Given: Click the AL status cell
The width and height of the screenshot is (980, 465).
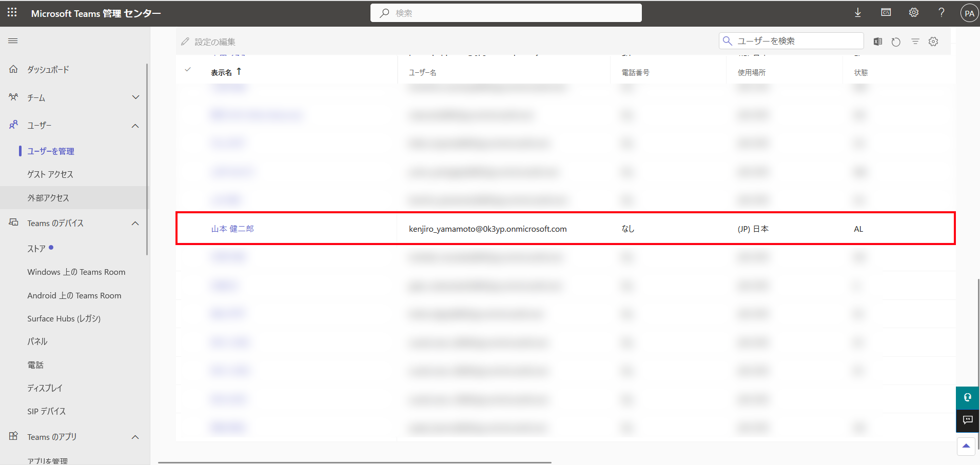Looking at the screenshot, I should tap(858, 229).
